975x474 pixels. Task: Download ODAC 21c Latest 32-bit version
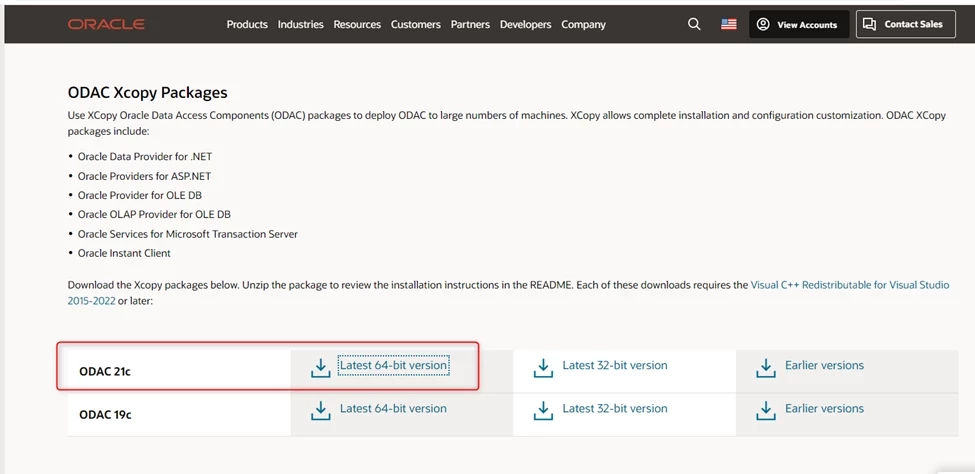[615, 365]
